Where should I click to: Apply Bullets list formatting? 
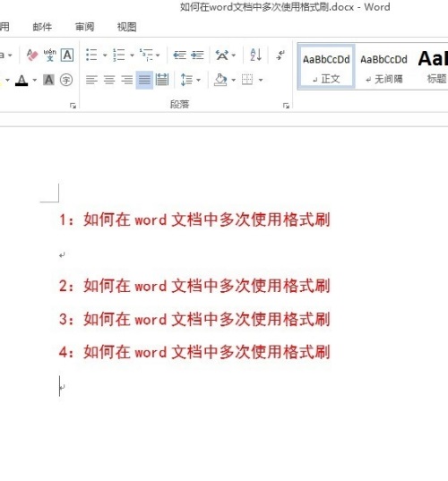pos(91,55)
